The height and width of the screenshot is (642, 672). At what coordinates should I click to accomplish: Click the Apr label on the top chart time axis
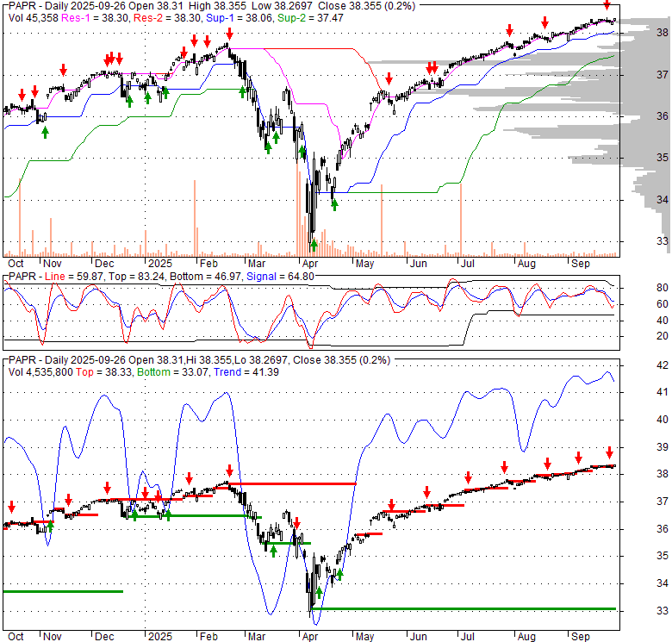pos(310,263)
